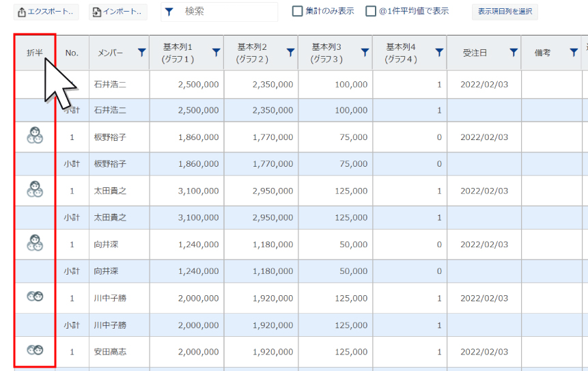Expand the 受注日 column filter
588x371 pixels.
[514, 53]
